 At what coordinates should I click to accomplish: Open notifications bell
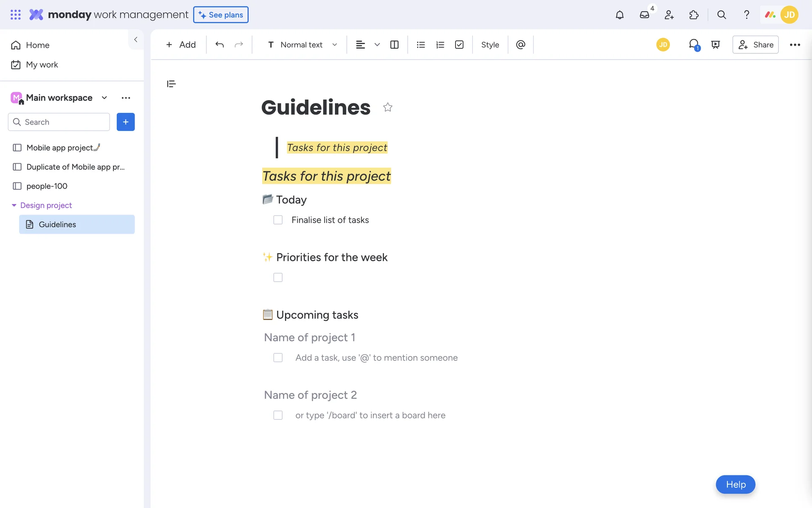pyautogui.click(x=619, y=15)
